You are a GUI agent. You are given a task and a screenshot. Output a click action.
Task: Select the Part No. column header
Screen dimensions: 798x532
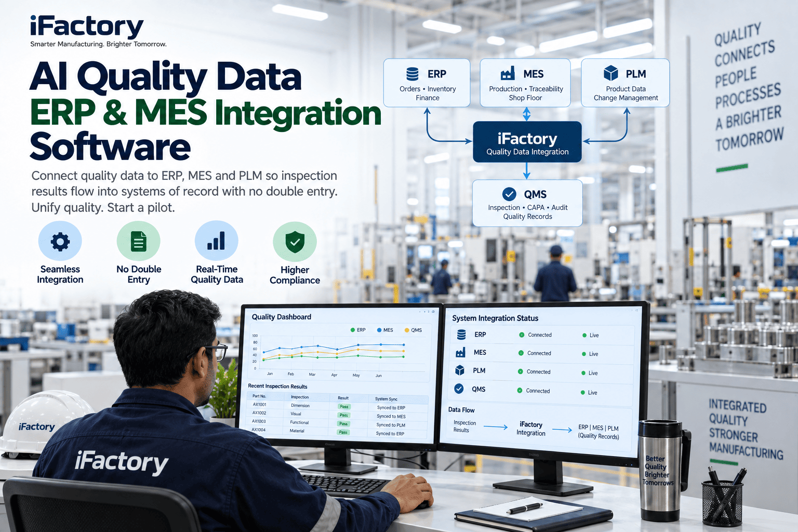[259, 396]
